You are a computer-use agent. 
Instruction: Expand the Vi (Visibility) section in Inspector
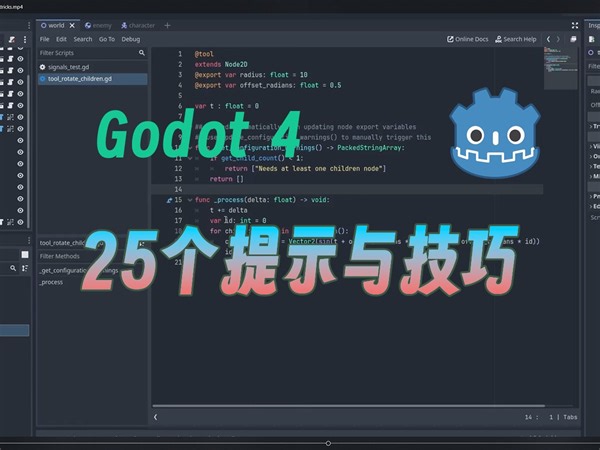click(x=594, y=146)
